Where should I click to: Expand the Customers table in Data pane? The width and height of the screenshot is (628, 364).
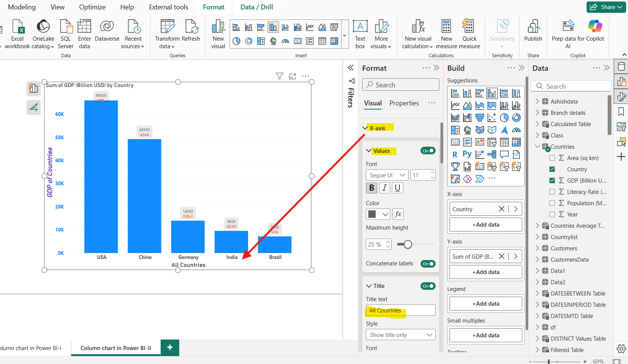tap(537, 248)
